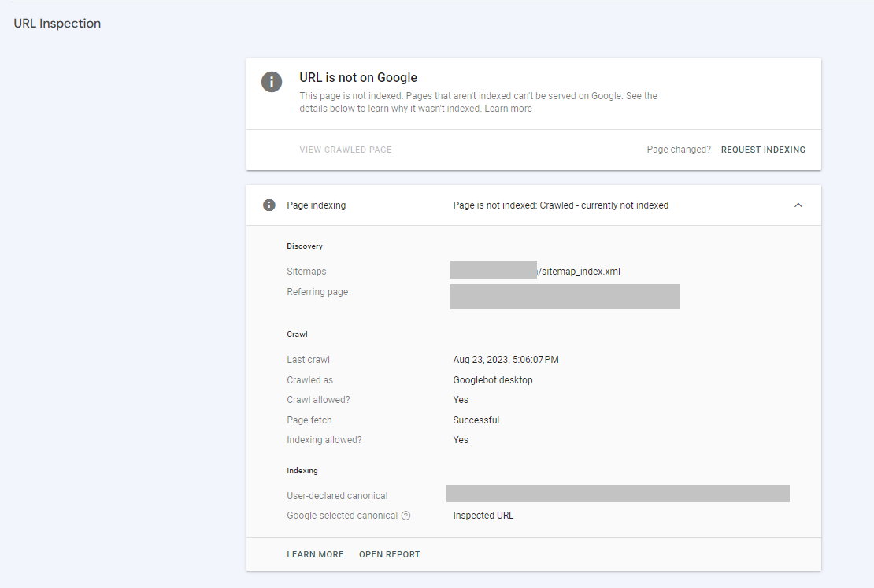
Task: Click the URL Inspection page title
Action: (x=57, y=23)
